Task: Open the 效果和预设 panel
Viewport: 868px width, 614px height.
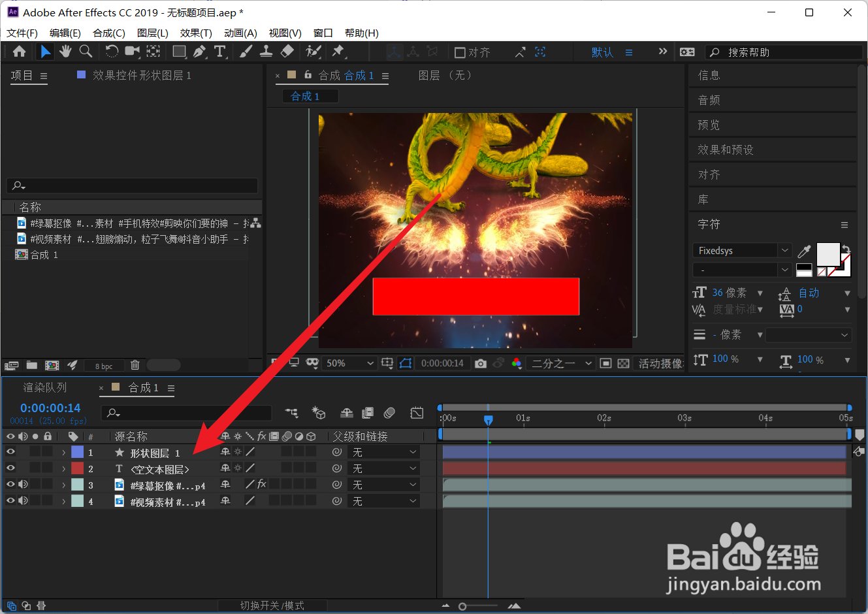Action: point(725,150)
